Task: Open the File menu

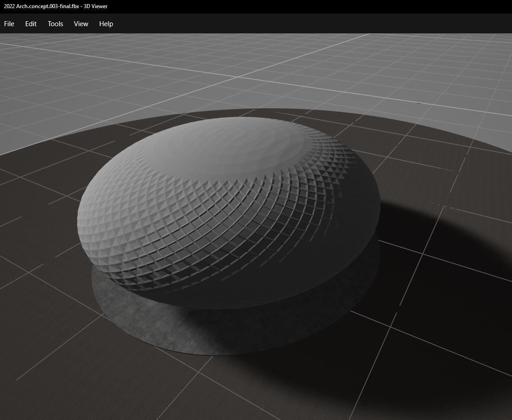Action: click(x=9, y=24)
